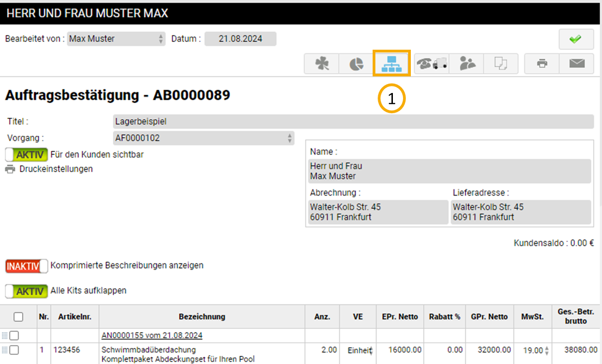The width and height of the screenshot is (602, 364).
Task: Click the phone and truck delivery icon
Action: (x=432, y=64)
